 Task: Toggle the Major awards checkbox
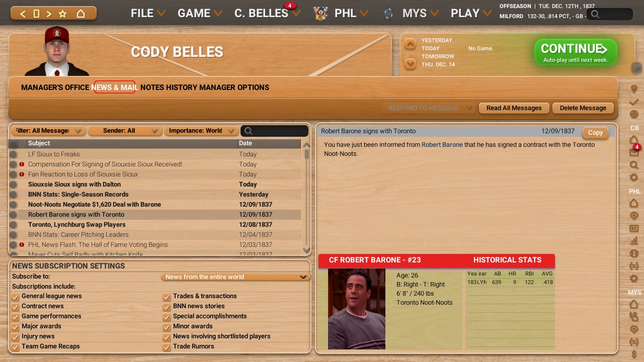[x=15, y=327]
